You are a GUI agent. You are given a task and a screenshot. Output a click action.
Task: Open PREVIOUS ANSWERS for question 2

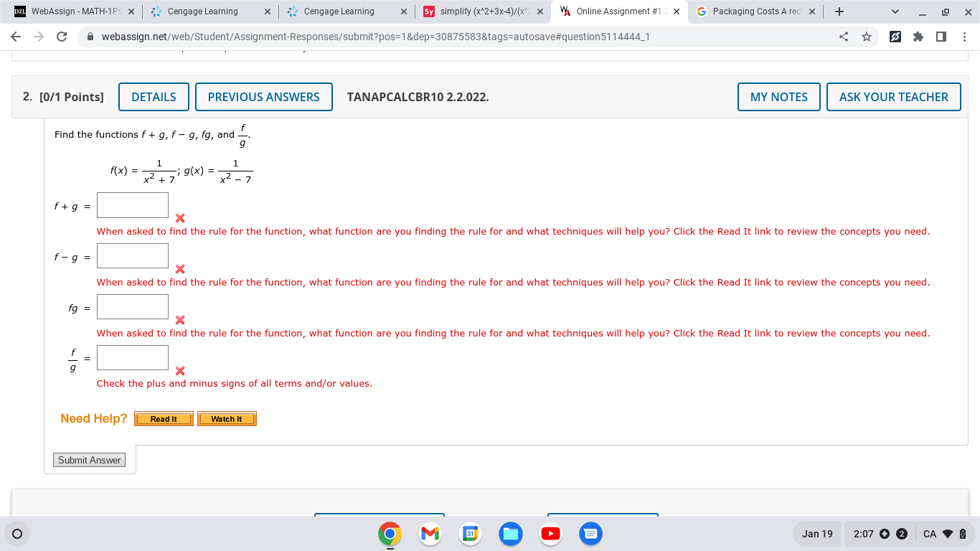coord(264,97)
